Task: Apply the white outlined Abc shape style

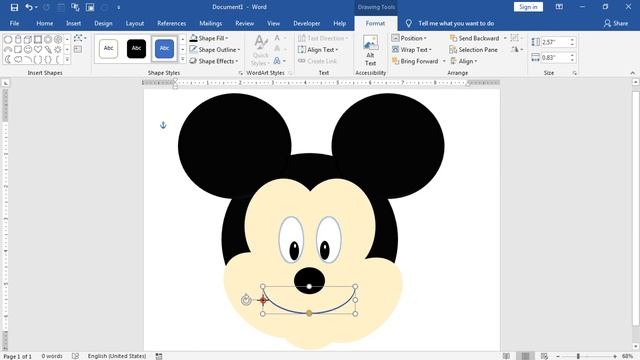Action: pyautogui.click(x=109, y=49)
